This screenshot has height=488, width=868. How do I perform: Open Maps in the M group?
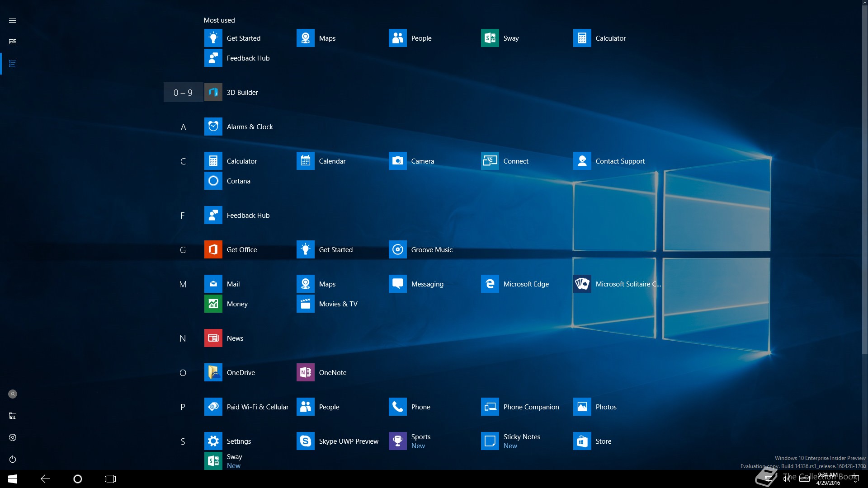[305, 284]
